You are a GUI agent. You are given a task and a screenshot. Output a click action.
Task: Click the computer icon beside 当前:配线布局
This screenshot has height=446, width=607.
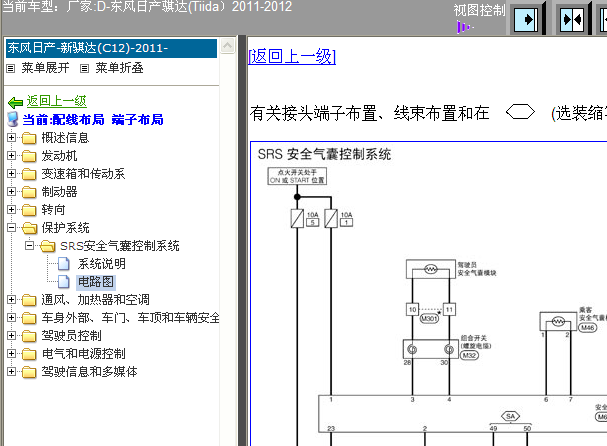(13, 119)
